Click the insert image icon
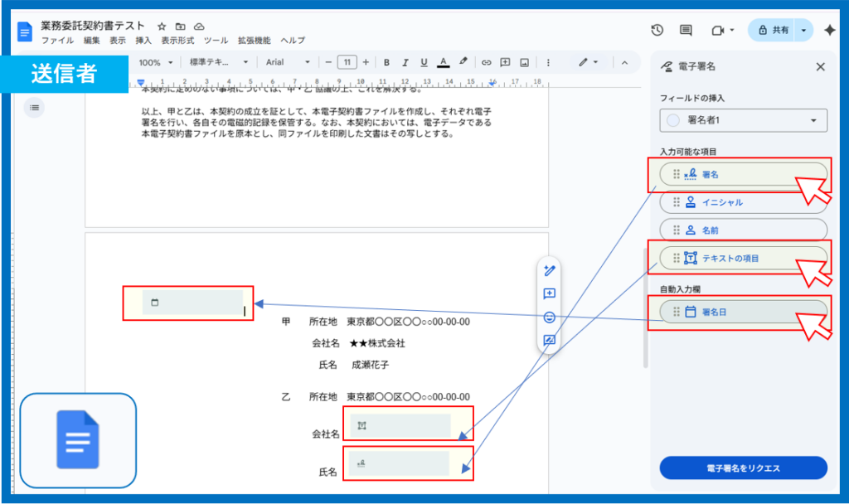 [x=524, y=62]
